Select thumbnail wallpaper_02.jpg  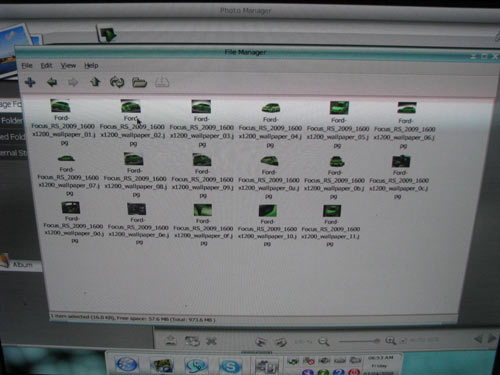tap(130, 106)
